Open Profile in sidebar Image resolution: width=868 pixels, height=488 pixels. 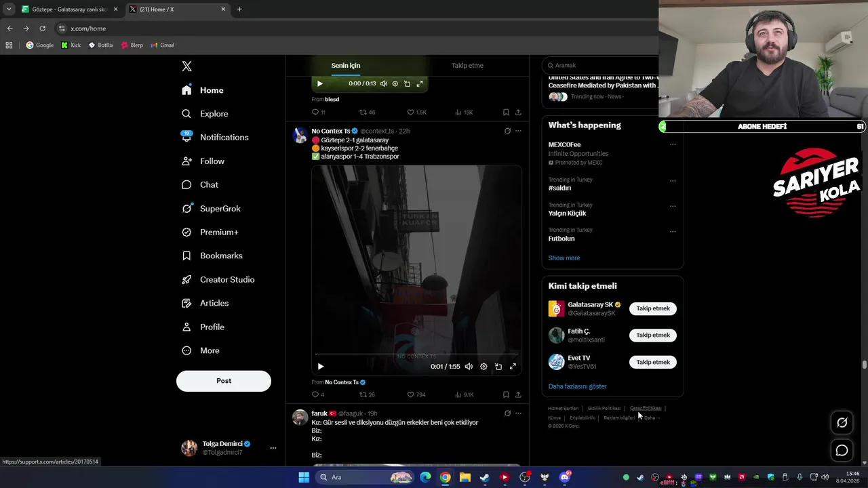203,327
